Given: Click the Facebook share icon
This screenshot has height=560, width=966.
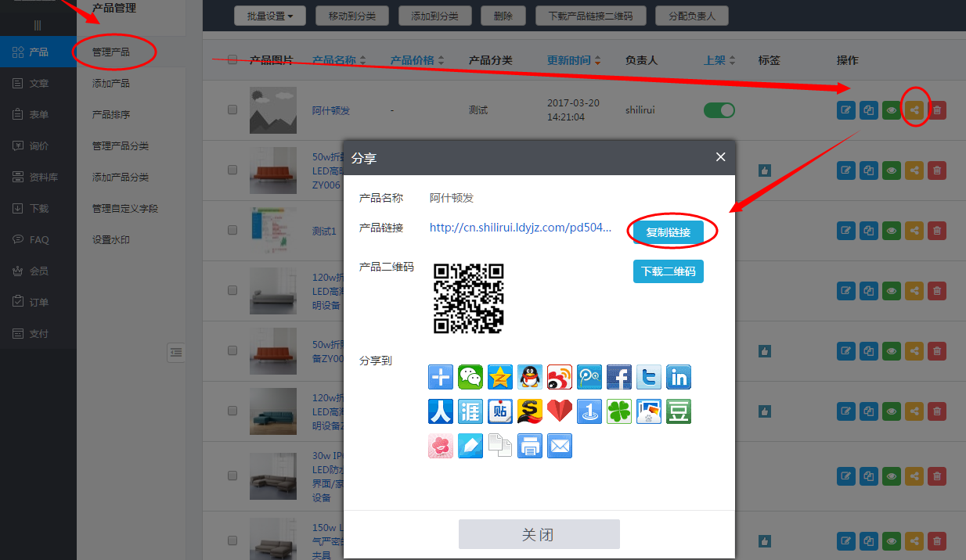Looking at the screenshot, I should [619, 377].
